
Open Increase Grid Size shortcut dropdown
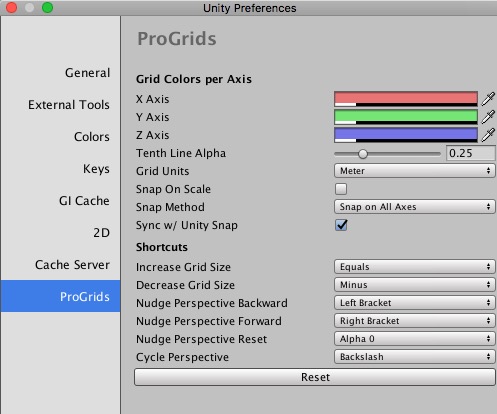(415, 267)
